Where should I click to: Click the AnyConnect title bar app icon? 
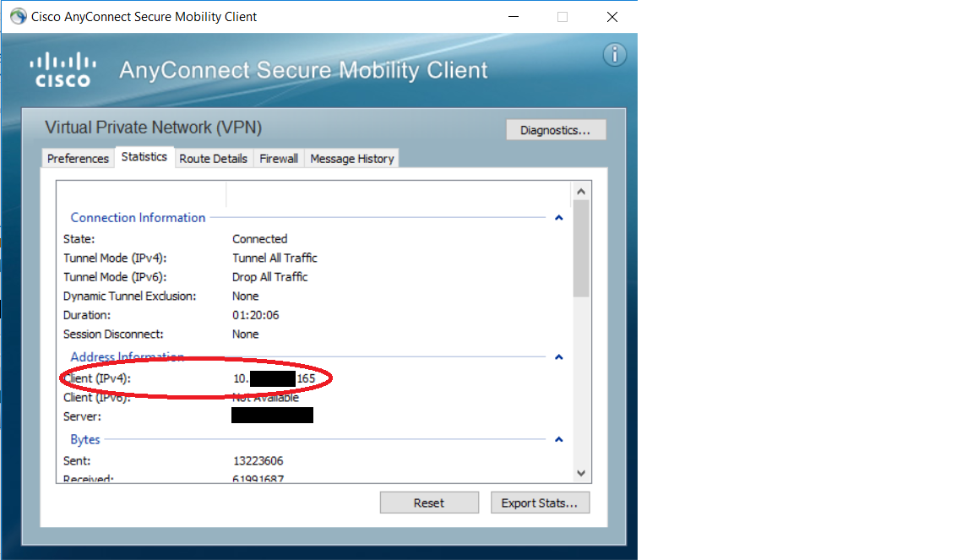tap(18, 17)
